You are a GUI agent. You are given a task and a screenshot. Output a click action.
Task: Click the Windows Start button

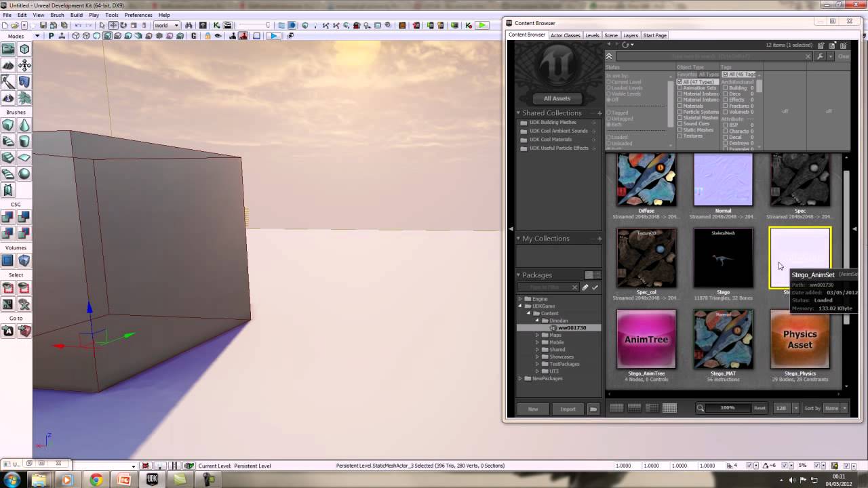tap(12, 480)
